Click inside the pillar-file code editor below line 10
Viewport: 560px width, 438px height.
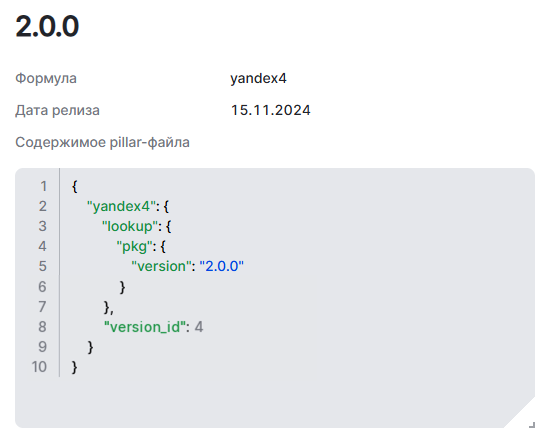[x=275, y=402]
